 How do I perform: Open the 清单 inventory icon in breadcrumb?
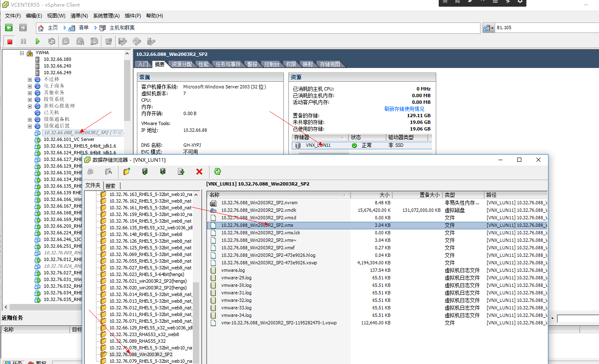[72, 28]
